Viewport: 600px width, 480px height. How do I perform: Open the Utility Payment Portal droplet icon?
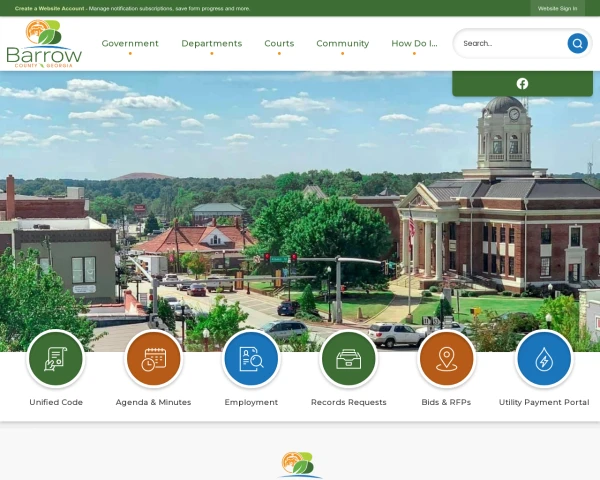(x=544, y=359)
